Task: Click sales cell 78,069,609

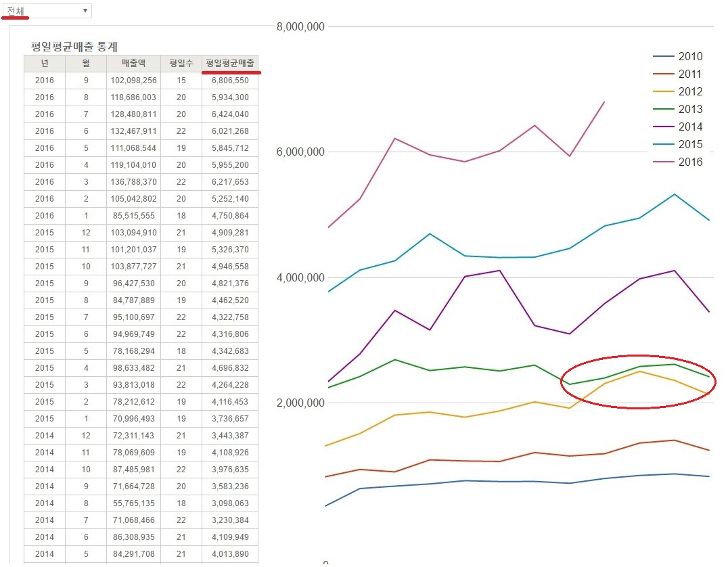Action: coord(134,453)
